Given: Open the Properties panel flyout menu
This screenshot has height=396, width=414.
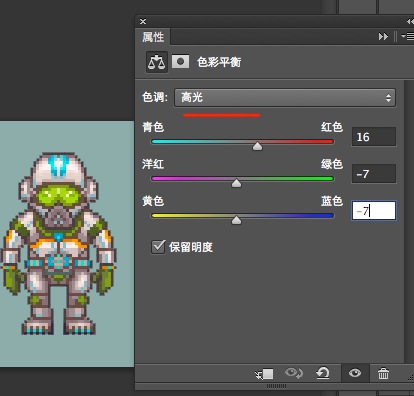Looking at the screenshot, I should pyautogui.click(x=407, y=36).
